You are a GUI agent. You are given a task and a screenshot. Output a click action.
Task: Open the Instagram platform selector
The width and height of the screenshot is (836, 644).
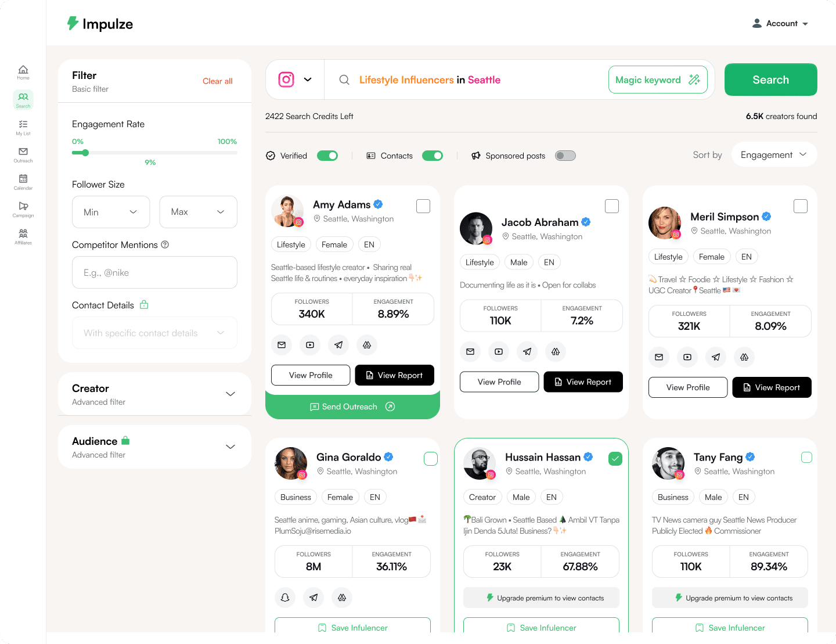point(295,80)
